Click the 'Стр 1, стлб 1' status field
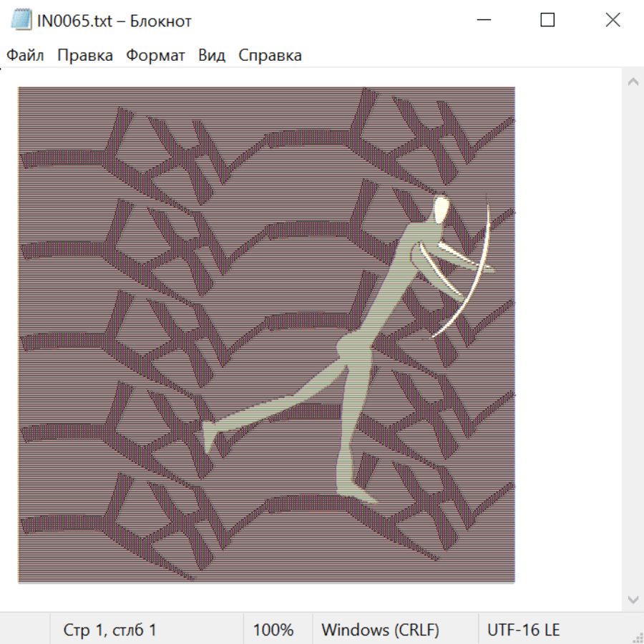The width and height of the screenshot is (644, 644). point(109,630)
